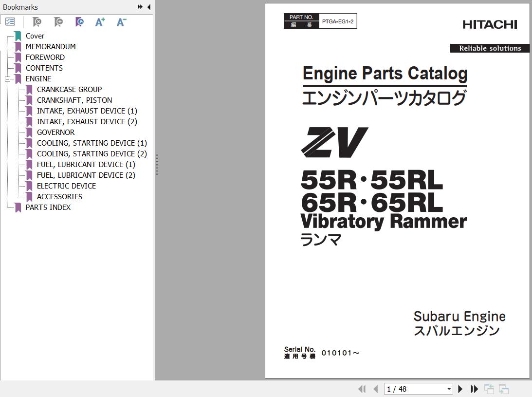The image size is (532, 397).
Task: Click the find current bookmark icon
Action: tap(79, 22)
